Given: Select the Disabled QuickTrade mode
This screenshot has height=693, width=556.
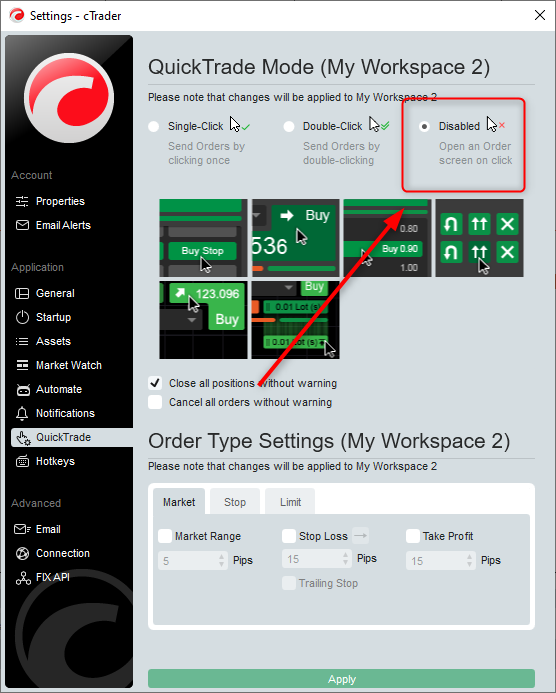Looking at the screenshot, I should (424, 126).
